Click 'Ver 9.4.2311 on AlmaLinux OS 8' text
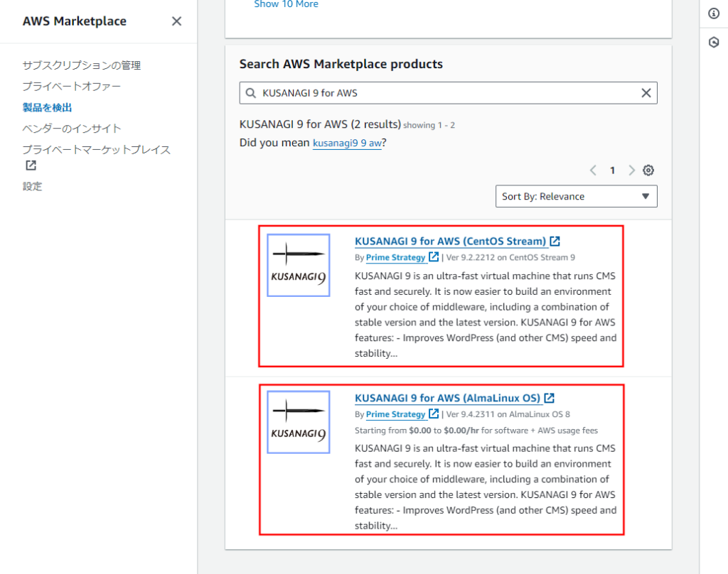728x574 pixels. click(x=508, y=414)
